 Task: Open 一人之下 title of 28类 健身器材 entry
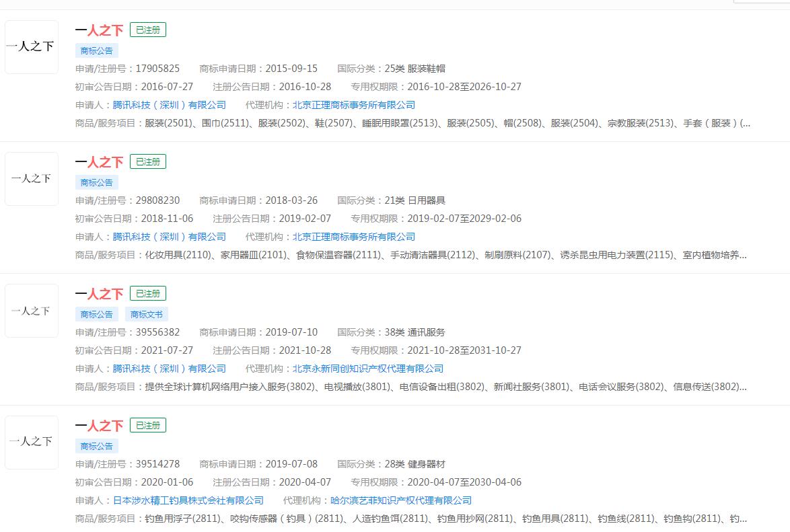tap(99, 426)
